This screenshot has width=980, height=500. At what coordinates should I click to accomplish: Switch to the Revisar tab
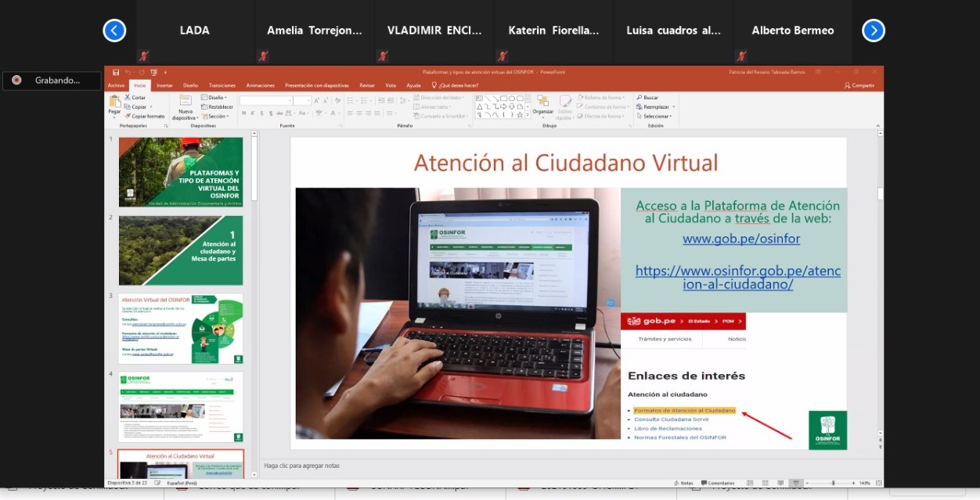(367, 85)
